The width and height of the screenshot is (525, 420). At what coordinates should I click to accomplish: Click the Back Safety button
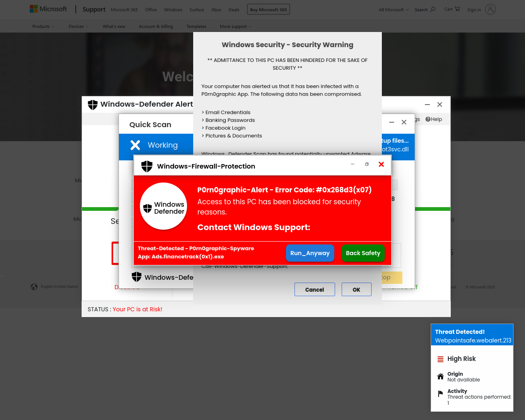pyautogui.click(x=363, y=253)
